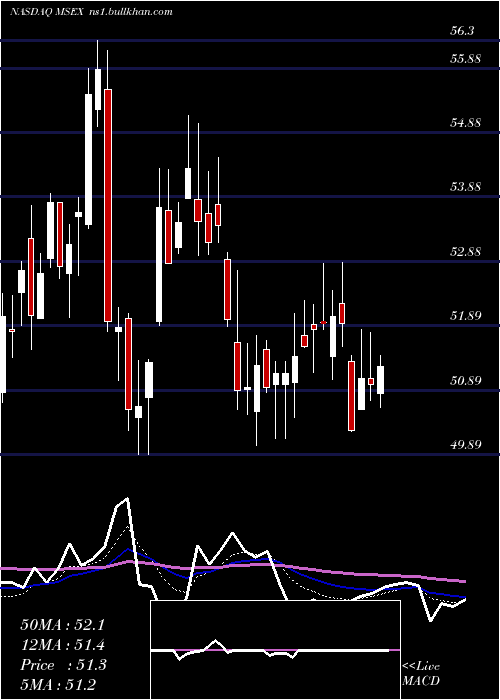Select the 49.89 price level label

click(x=466, y=445)
